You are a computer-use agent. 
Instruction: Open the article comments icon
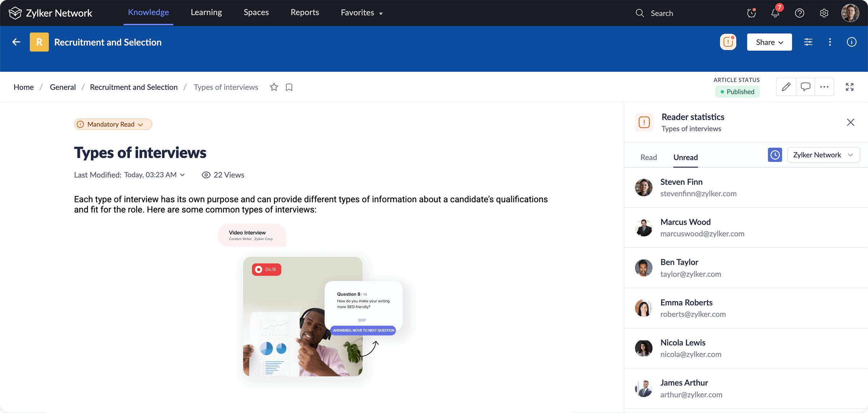coord(805,87)
